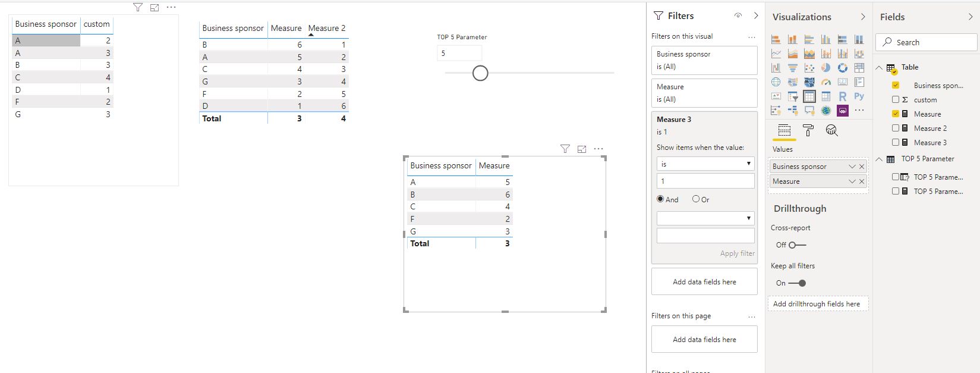Screen dimensions: 980x373
Task: Select the gauge visualization
Action: (825, 82)
